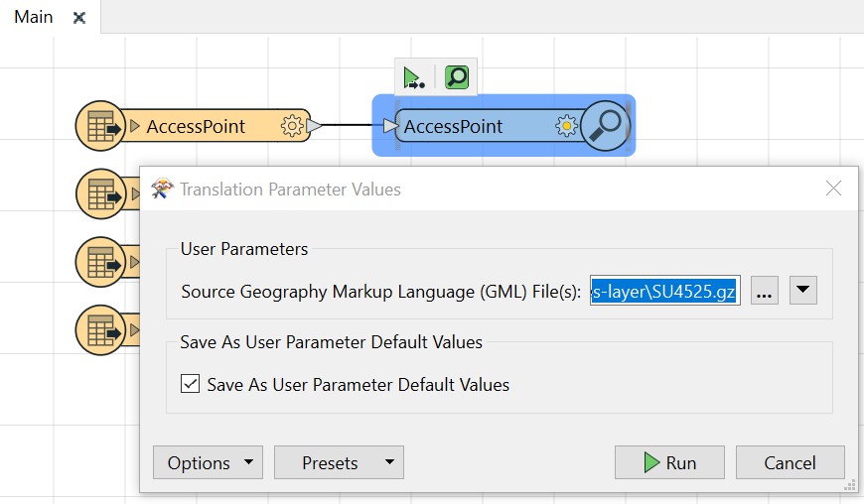The width and height of the screenshot is (864, 504).
Task: Expand the orange AccessPoint attribute arrow
Action: point(135,126)
